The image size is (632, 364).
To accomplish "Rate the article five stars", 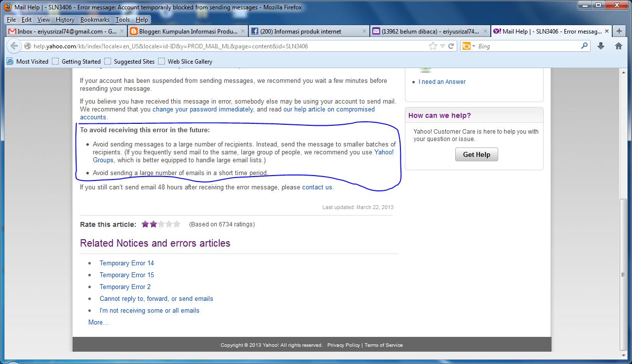I will (177, 224).
